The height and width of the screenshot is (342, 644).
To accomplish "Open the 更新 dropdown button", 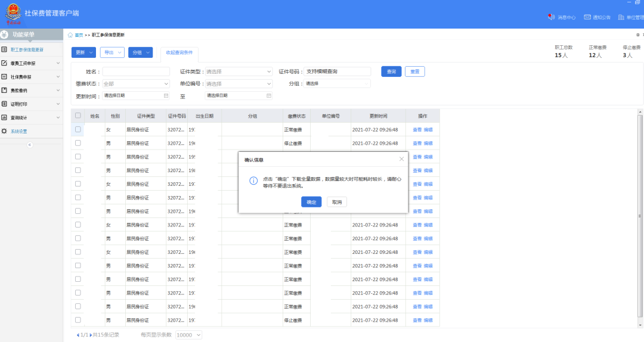I will pyautogui.click(x=84, y=52).
